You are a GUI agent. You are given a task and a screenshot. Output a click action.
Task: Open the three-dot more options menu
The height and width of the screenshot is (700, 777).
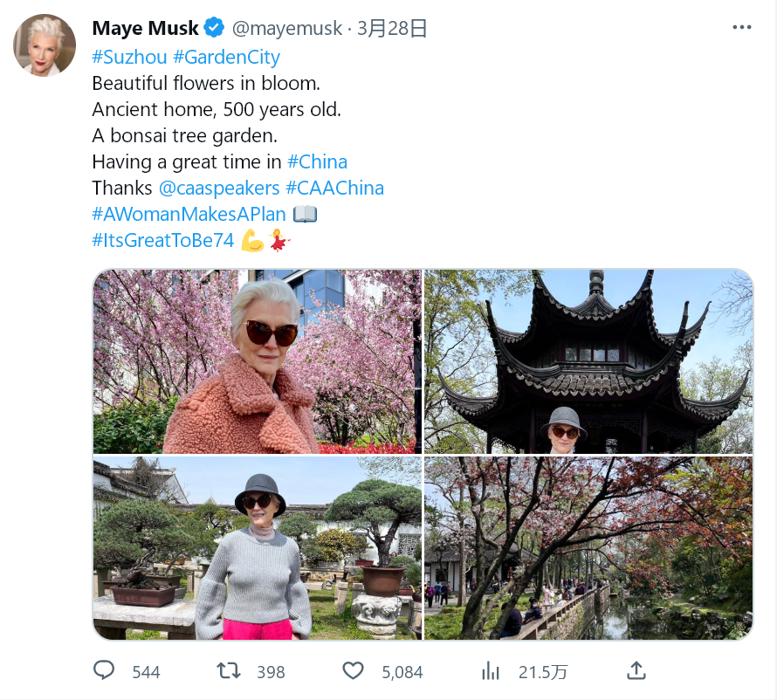(742, 27)
